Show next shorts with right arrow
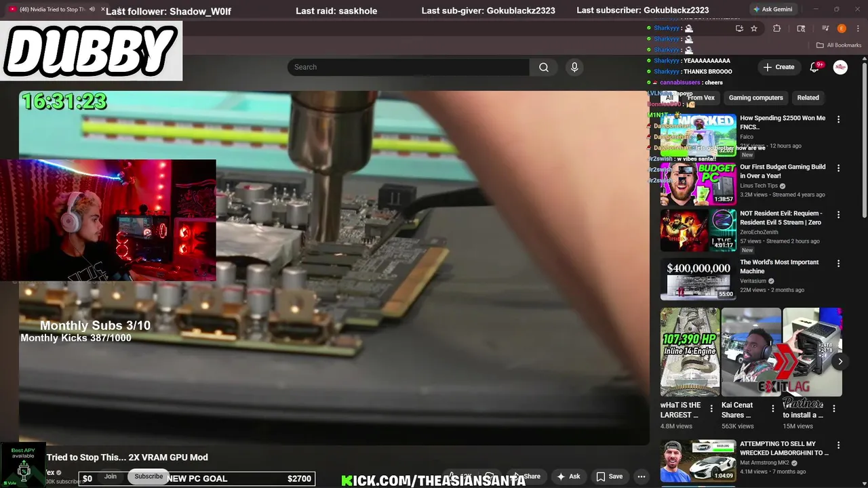 click(x=840, y=361)
